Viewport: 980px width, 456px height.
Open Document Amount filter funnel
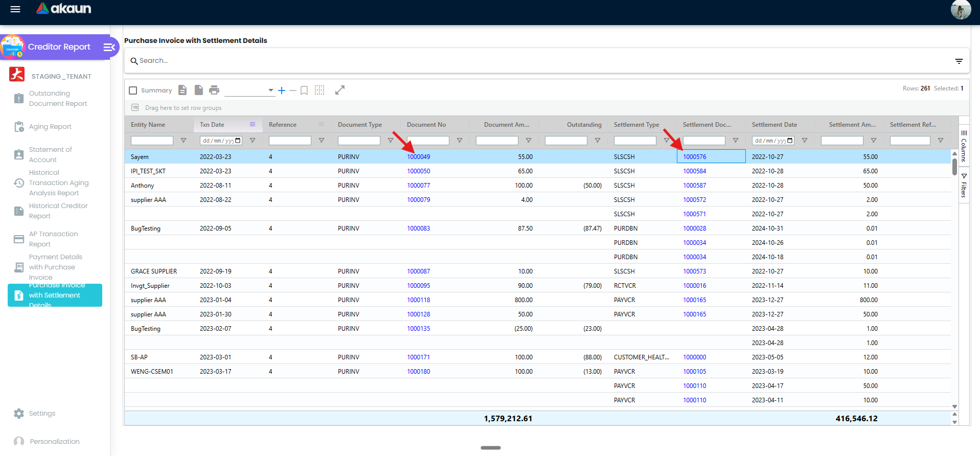tap(529, 141)
